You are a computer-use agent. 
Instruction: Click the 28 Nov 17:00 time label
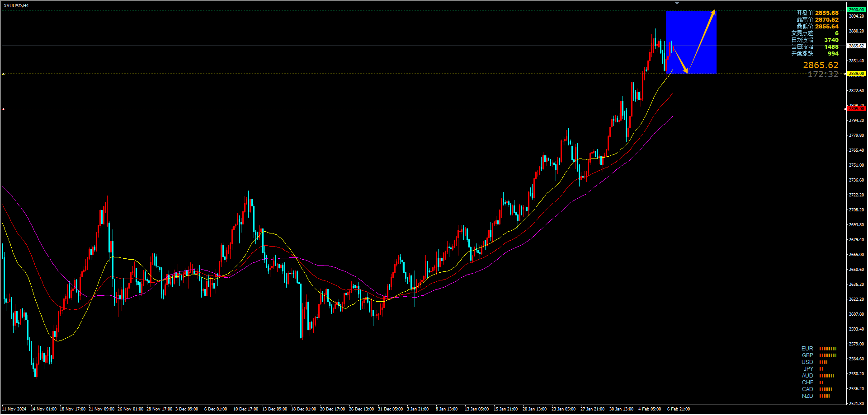159,409
